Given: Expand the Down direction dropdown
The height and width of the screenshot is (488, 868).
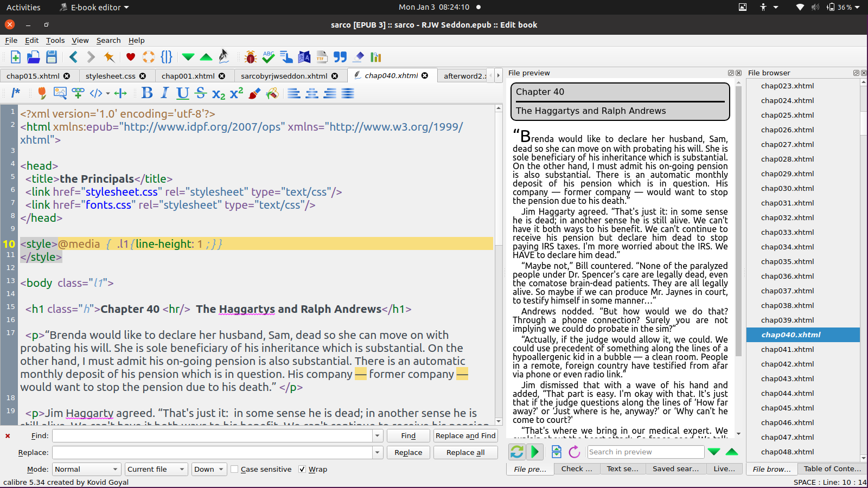Looking at the screenshot, I should point(209,470).
